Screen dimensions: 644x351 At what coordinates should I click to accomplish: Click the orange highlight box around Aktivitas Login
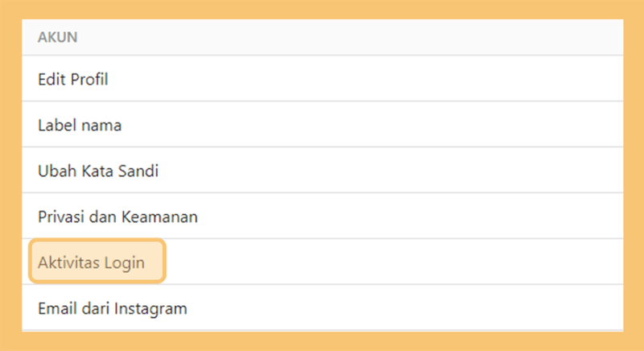click(x=97, y=262)
